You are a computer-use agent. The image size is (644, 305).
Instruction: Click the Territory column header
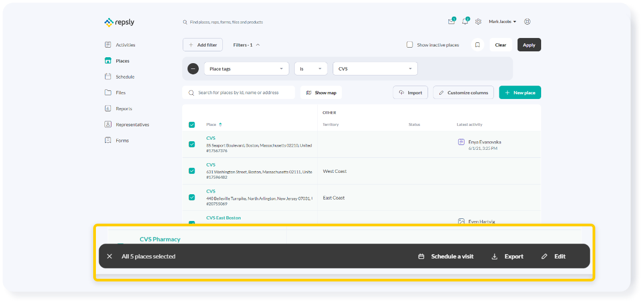pos(331,125)
